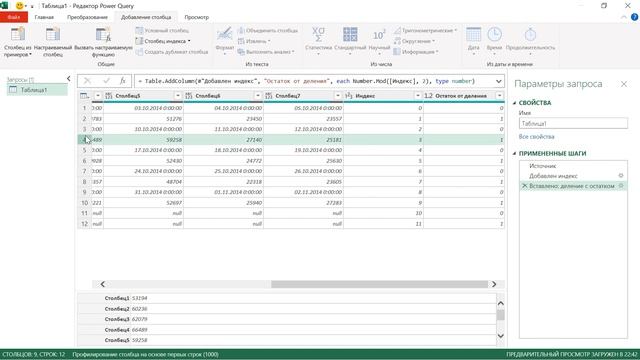Switch to the Просмотр tab
This screenshot has height=360, width=640.
tap(196, 17)
